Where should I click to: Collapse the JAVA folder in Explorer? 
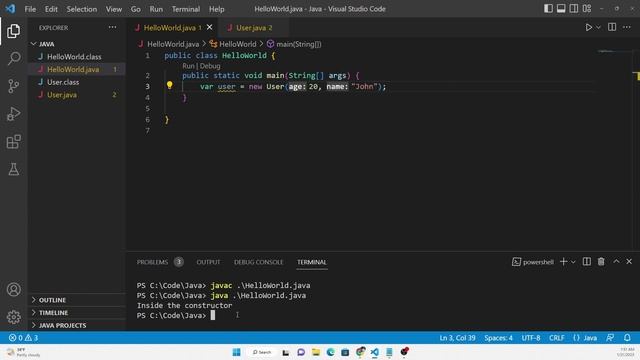pos(77,44)
